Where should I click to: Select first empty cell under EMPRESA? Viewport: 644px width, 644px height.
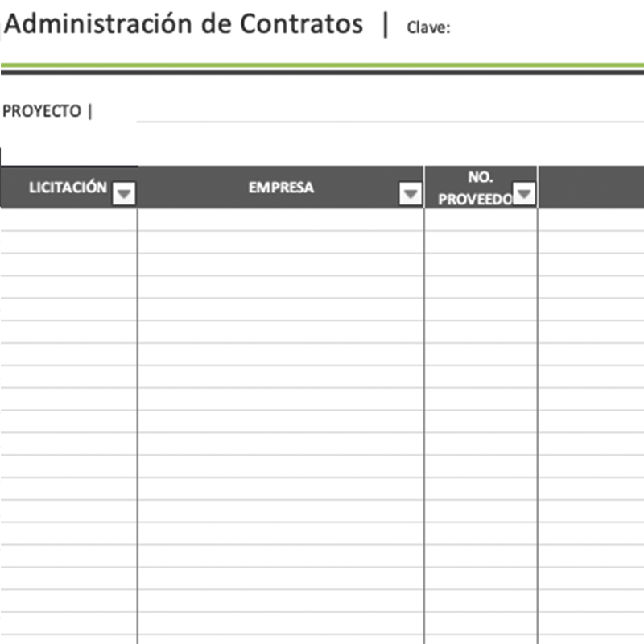(281, 220)
